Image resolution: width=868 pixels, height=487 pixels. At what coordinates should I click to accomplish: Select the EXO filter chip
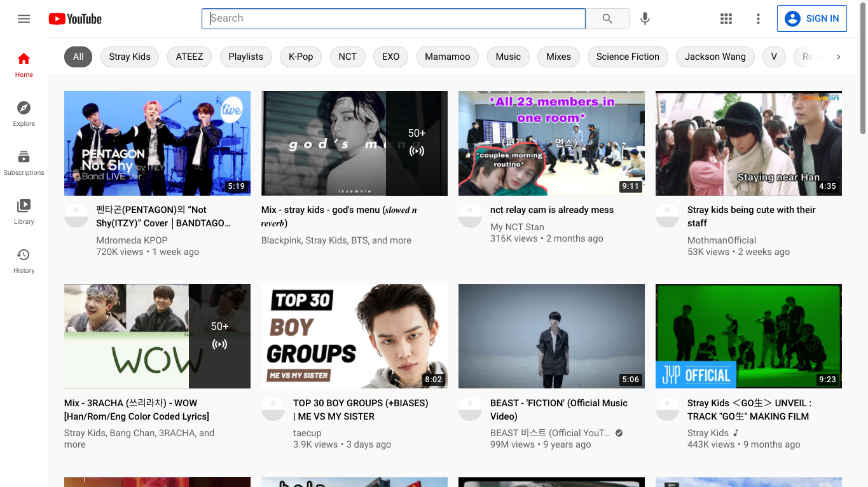click(391, 57)
